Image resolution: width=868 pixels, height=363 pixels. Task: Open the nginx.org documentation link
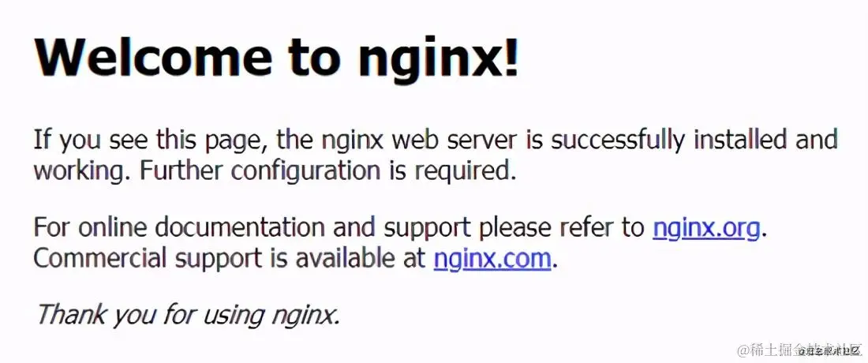click(x=705, y=228)
